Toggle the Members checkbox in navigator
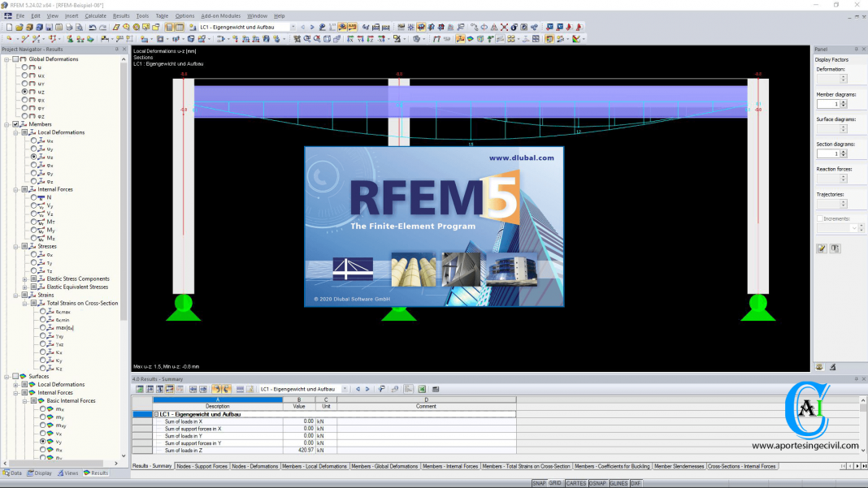This screenshot has height=488, width=868. click(15, 124)
